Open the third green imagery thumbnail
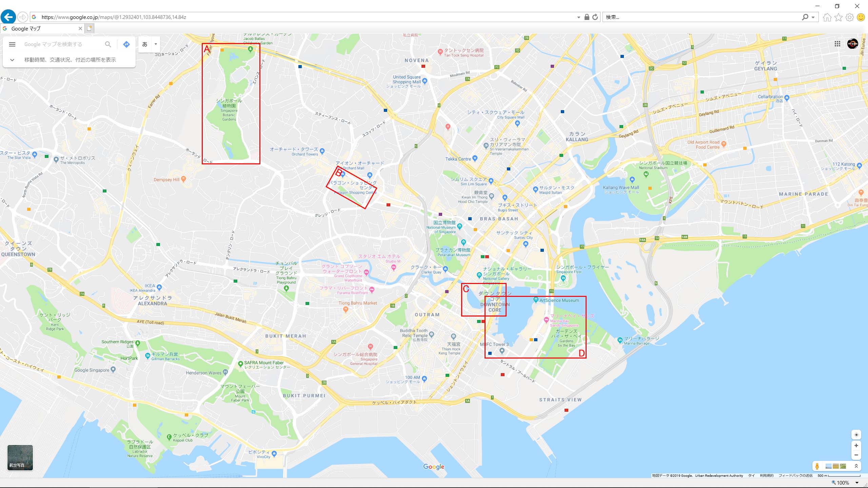 (843, 466)
